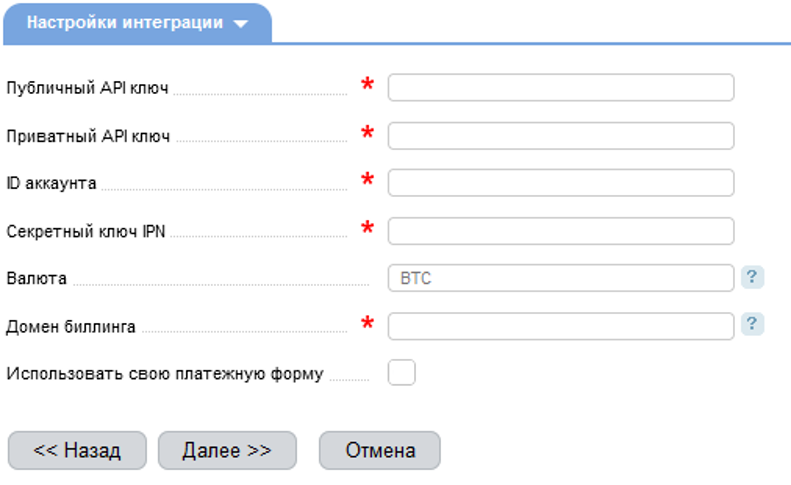Click into the Приватный API ключ field

pos(560,135)
